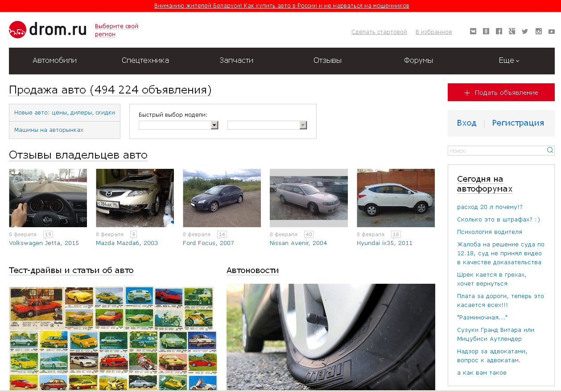
Task: Open the Volkswagen Jetta review photo
Action: (x=48, y=198)
